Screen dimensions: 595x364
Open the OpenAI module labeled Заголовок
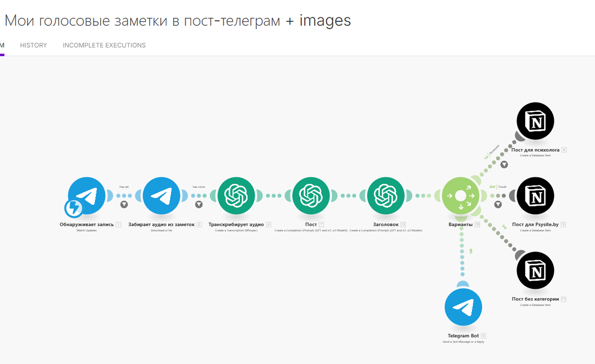tap(386, 196)
